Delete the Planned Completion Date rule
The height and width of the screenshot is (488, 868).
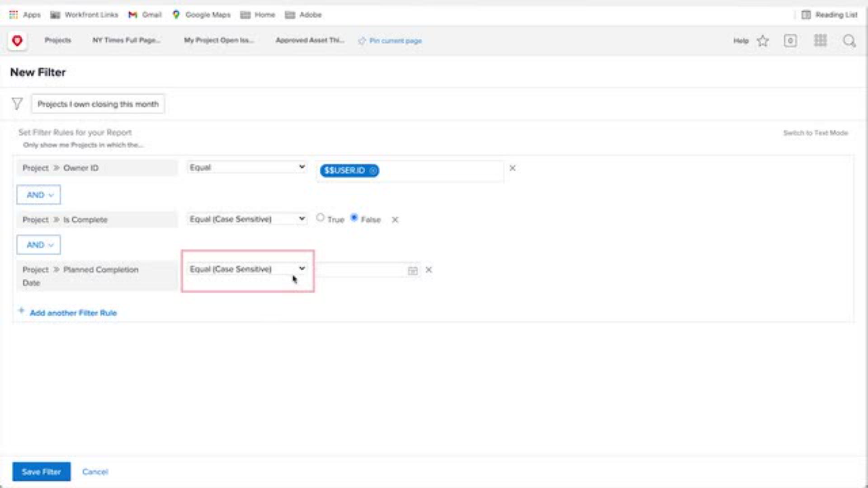click(429, 270)
